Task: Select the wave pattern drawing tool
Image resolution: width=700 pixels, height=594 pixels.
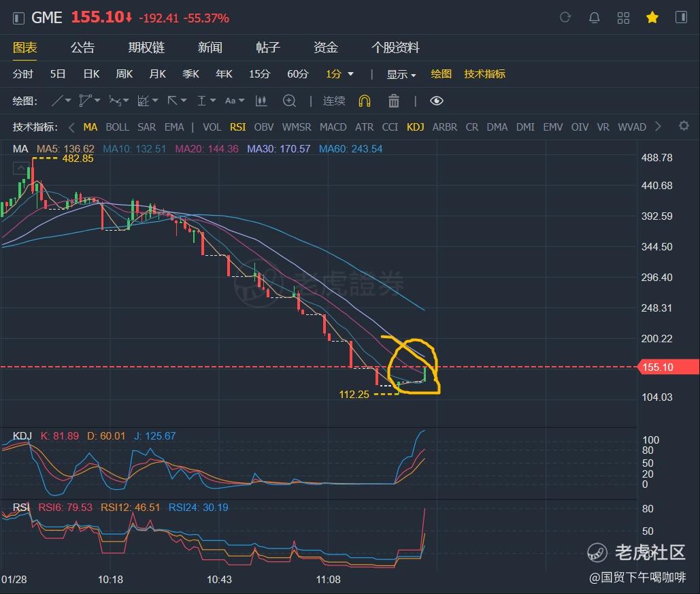Action: click(115, 101)
